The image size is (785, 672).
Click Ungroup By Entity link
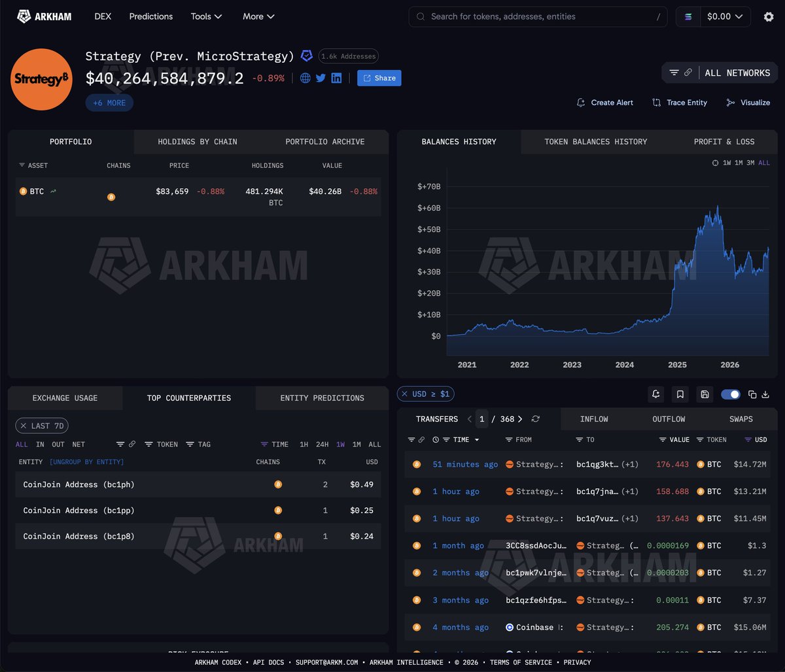click(x=86, y=462)
